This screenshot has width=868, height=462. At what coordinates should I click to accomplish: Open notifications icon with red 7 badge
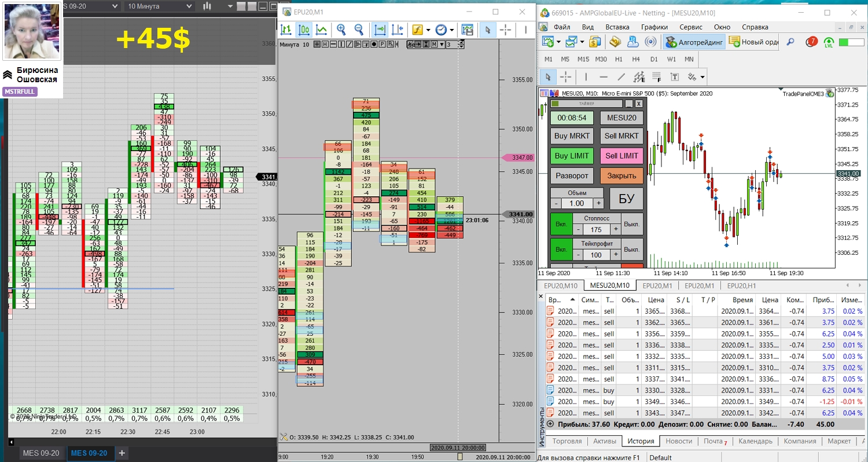click(813, 42)
